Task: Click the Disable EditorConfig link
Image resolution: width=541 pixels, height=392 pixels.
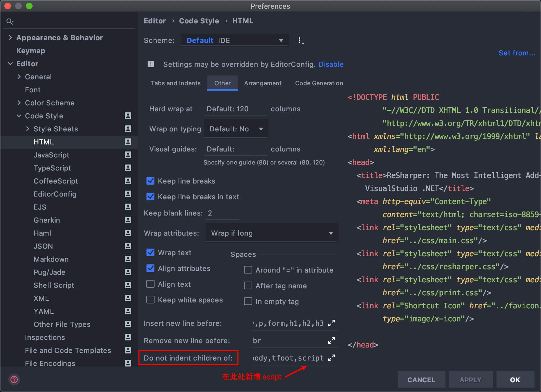Action: (331, 64)
